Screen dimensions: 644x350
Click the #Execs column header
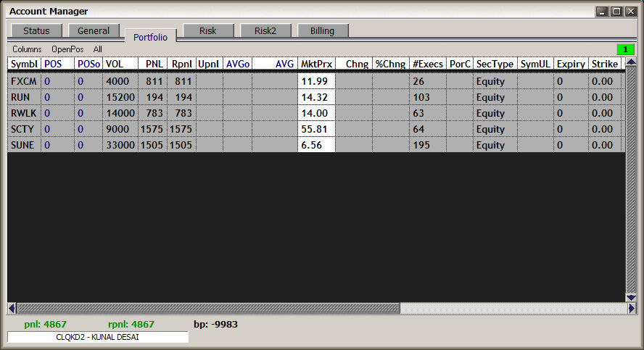click(x=428, y=64)
